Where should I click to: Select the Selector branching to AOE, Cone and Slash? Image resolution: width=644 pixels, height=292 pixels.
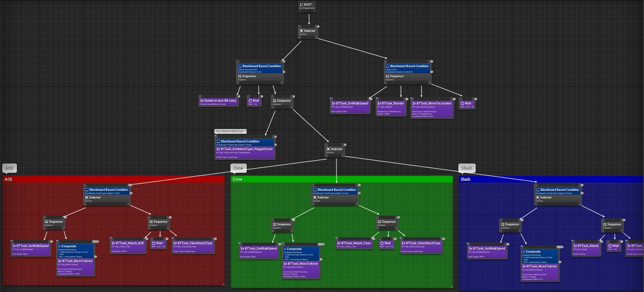click(334, 150)
